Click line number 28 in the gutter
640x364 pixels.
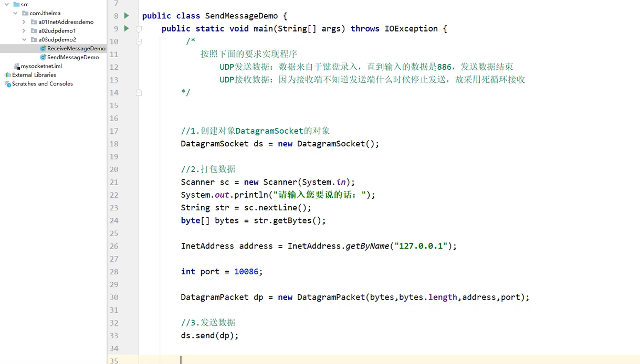coord(114,272)
